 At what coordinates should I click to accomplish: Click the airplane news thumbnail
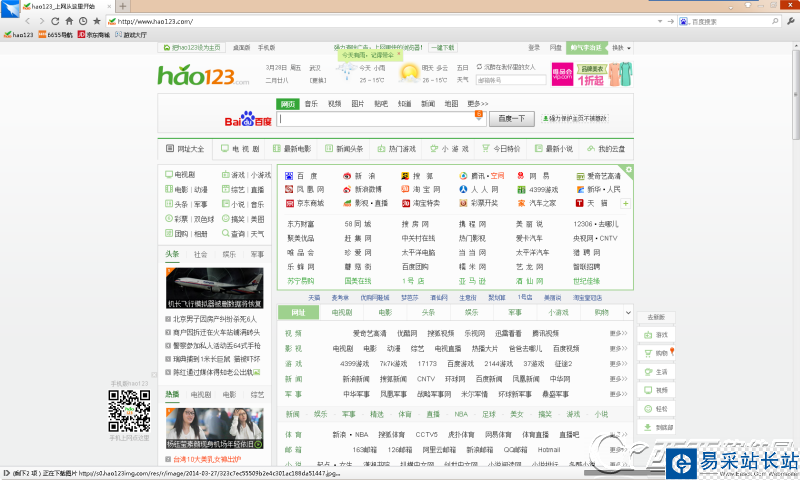214,288
